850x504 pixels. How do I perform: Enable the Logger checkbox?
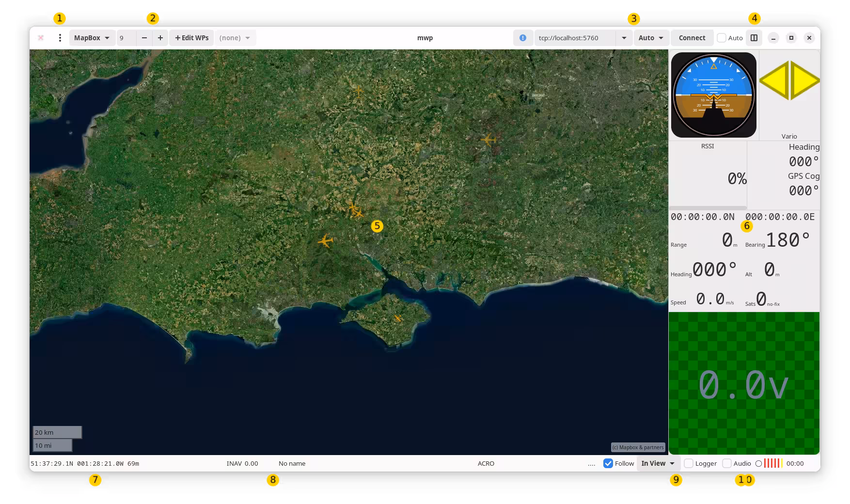coord(689,463)
